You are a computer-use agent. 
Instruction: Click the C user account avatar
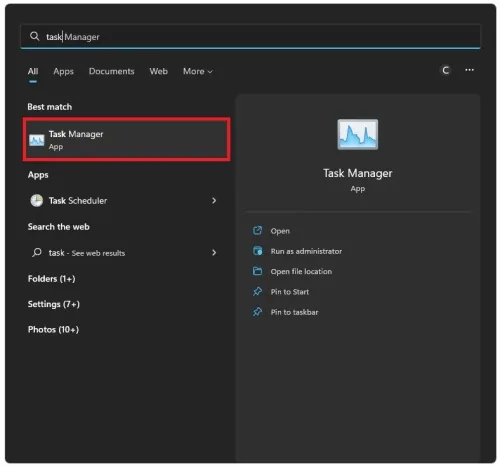coord(445,70)
